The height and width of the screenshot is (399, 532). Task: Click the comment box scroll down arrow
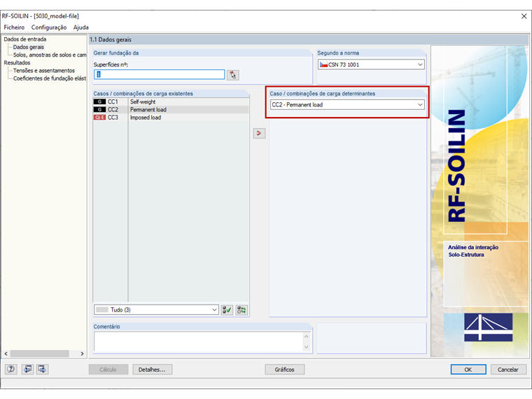307,347
